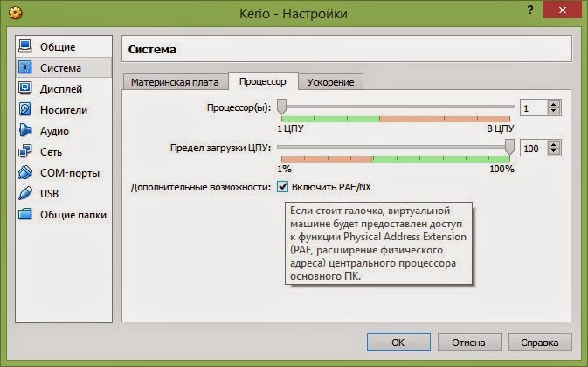Open the Общие папки label
The width and height of the screenshot is (588, 367).
[73, 215]
